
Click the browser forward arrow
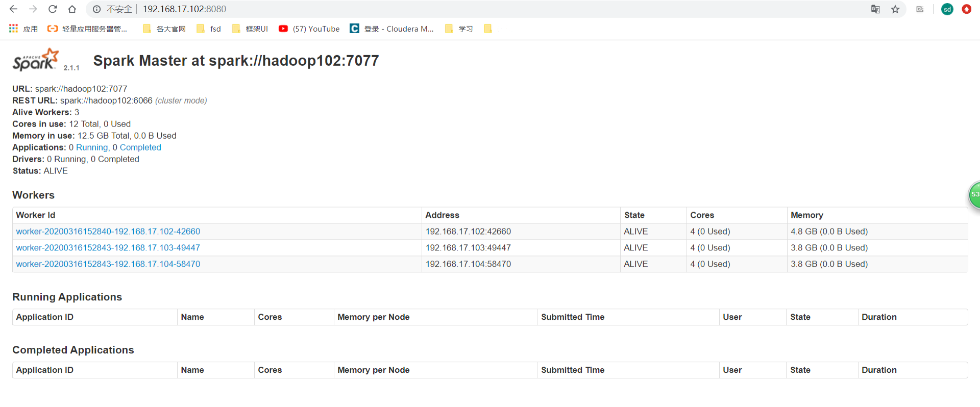(x=33, y=9)
